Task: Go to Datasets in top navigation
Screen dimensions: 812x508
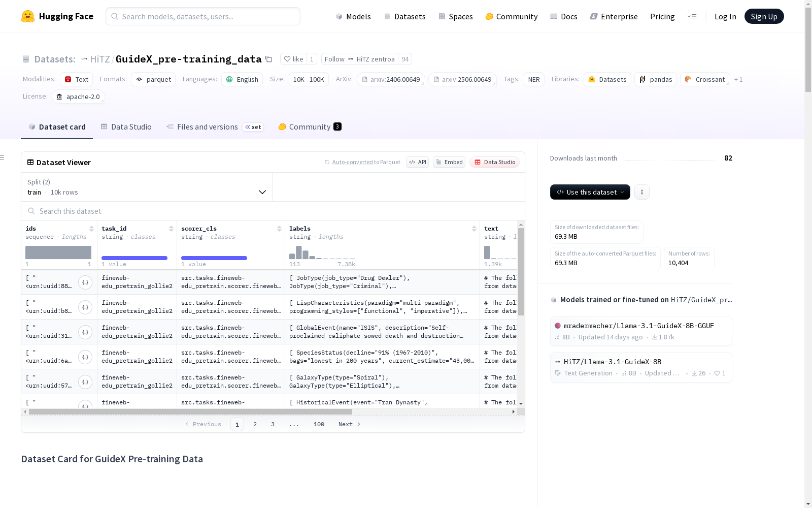Action: coord(404,16)
